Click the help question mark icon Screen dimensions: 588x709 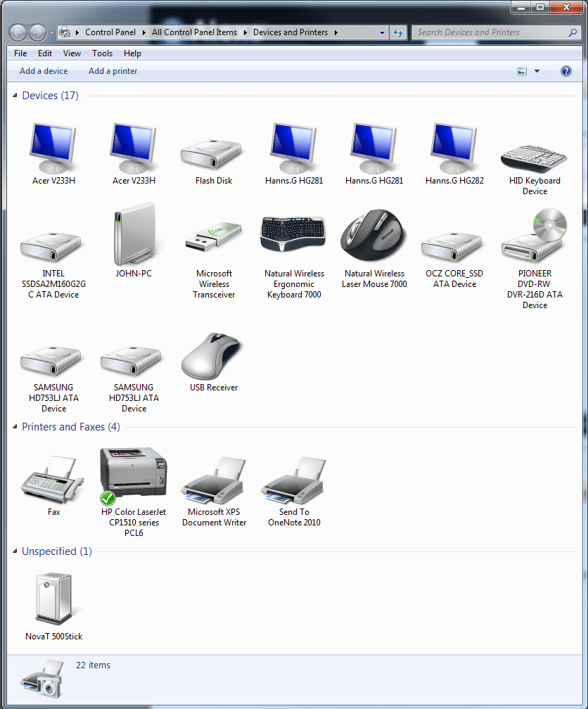[565, 71]
